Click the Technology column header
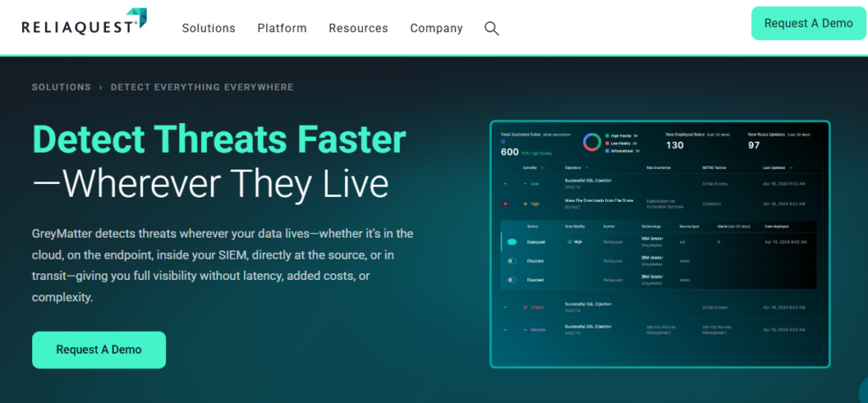Screen dimensions: 868x403 (650, 227)
